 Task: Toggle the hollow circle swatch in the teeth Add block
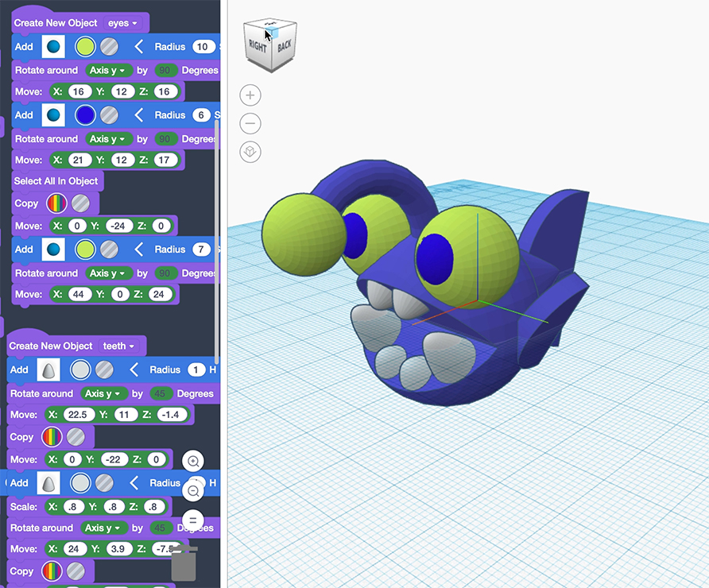click(79, 369)
